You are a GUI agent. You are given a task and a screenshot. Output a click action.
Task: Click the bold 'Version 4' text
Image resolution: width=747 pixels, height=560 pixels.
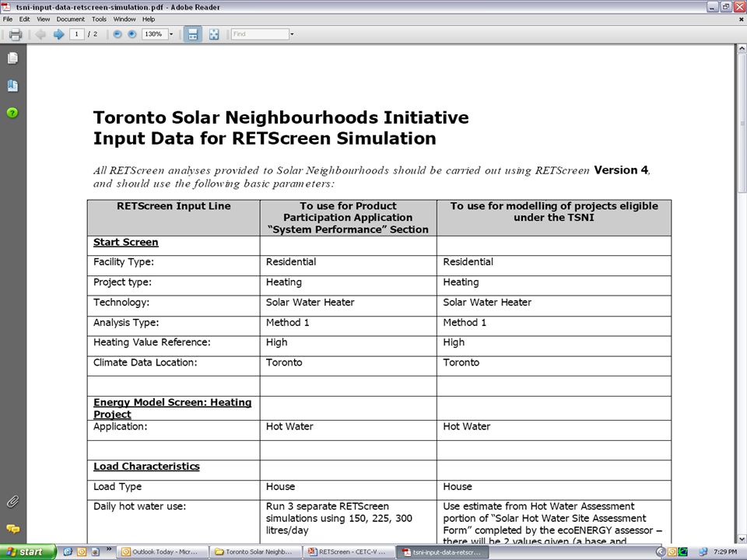click(621, 170)
